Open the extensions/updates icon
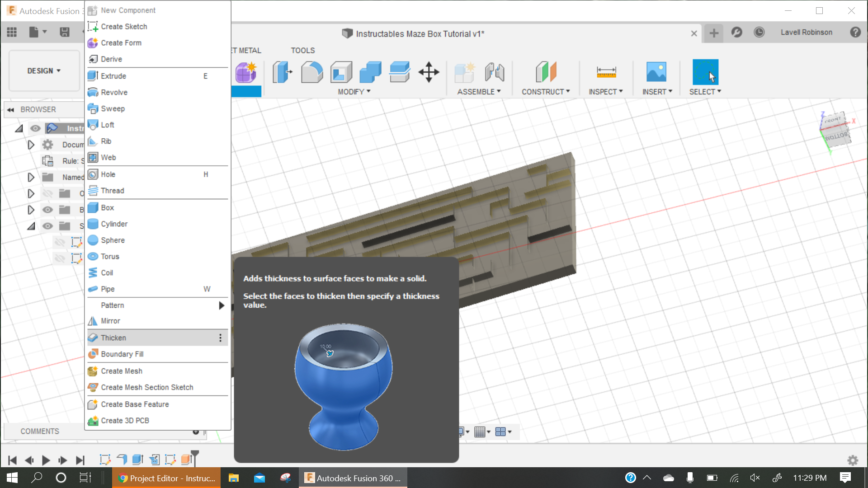The width and height of the screenshot is (868, 488). click(736, 32)
